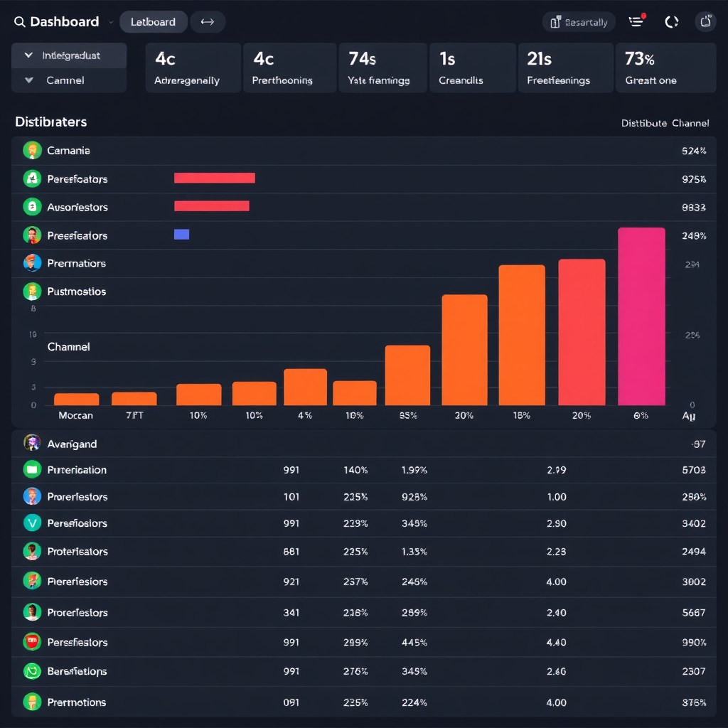Click the search magnifier icon beside Dashboard

[x=19, y=22]
